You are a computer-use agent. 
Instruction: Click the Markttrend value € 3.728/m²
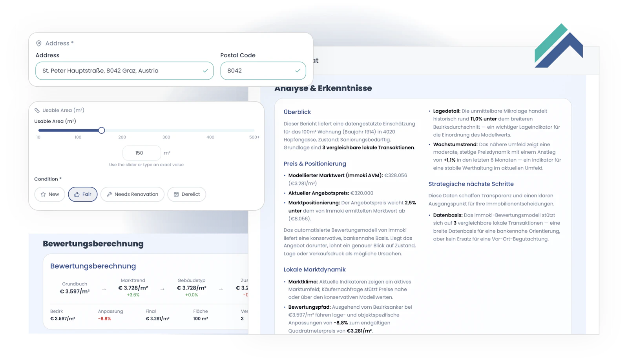tap(133, 288)
